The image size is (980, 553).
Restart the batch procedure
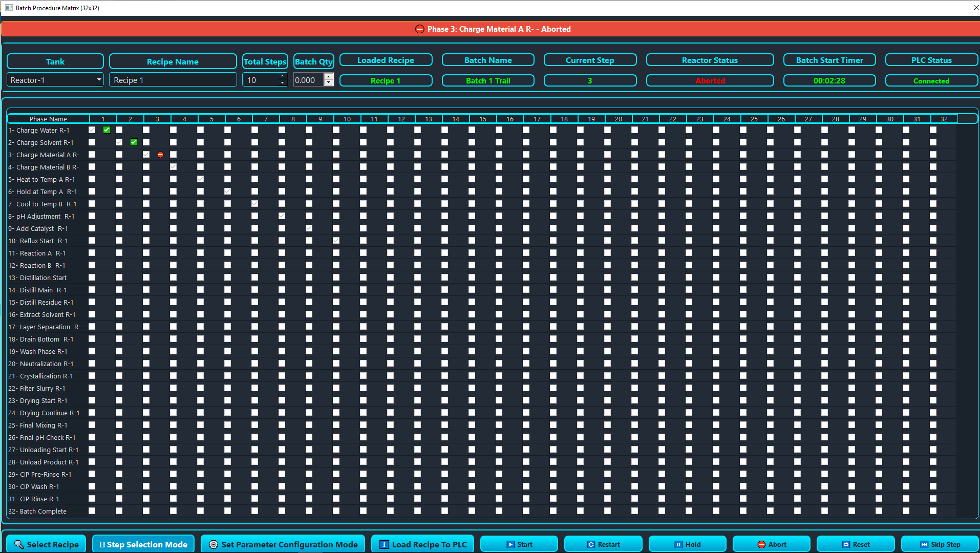tap(603, 544)
